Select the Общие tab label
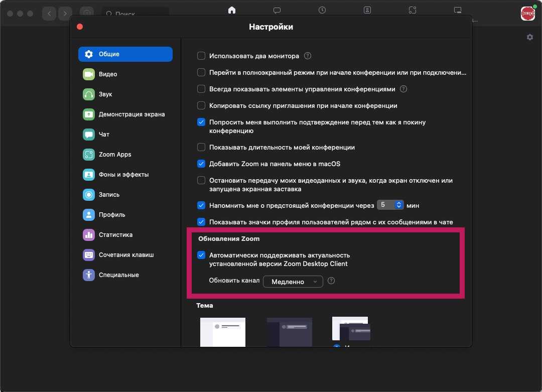Viewport: 542px width, 392px height. click(109, 54)
